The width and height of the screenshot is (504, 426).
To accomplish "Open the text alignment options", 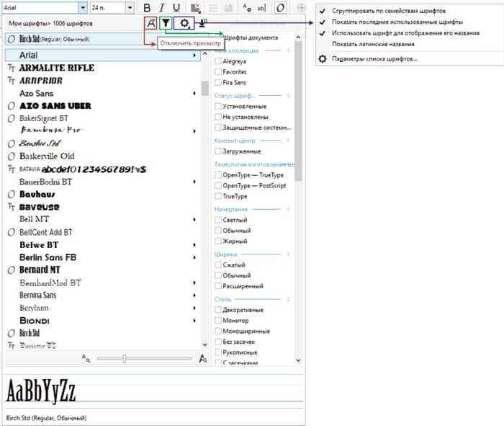I will [x=195, y=8].
